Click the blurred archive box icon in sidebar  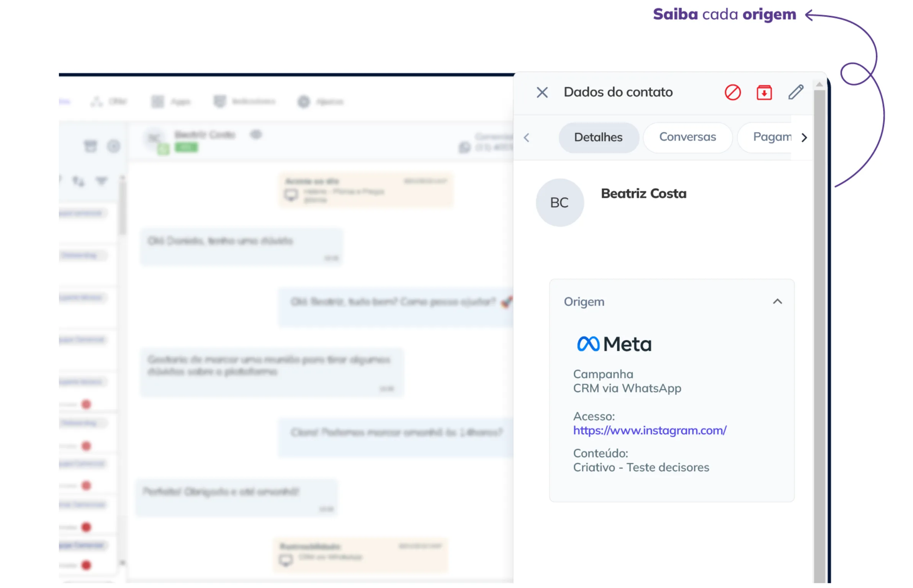coord(90,146)
